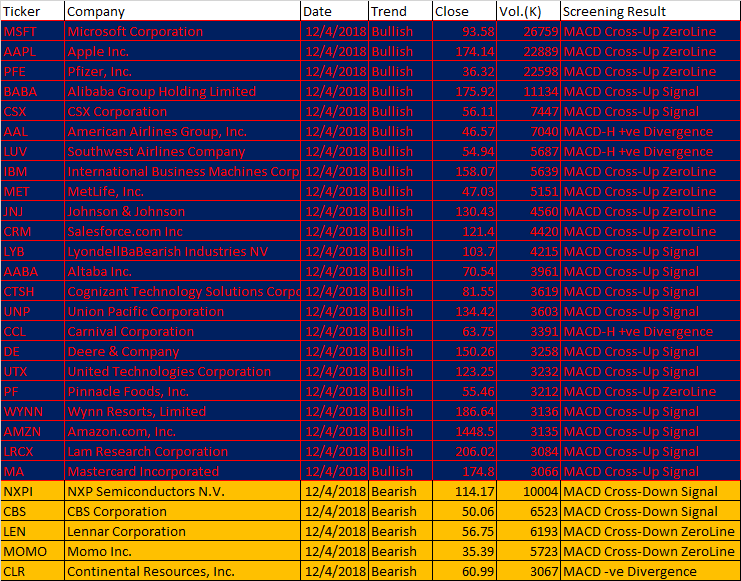The image size is (741, 581).
Task: Select JNJ volume value 4560
Action: click(x=528, y=211)
